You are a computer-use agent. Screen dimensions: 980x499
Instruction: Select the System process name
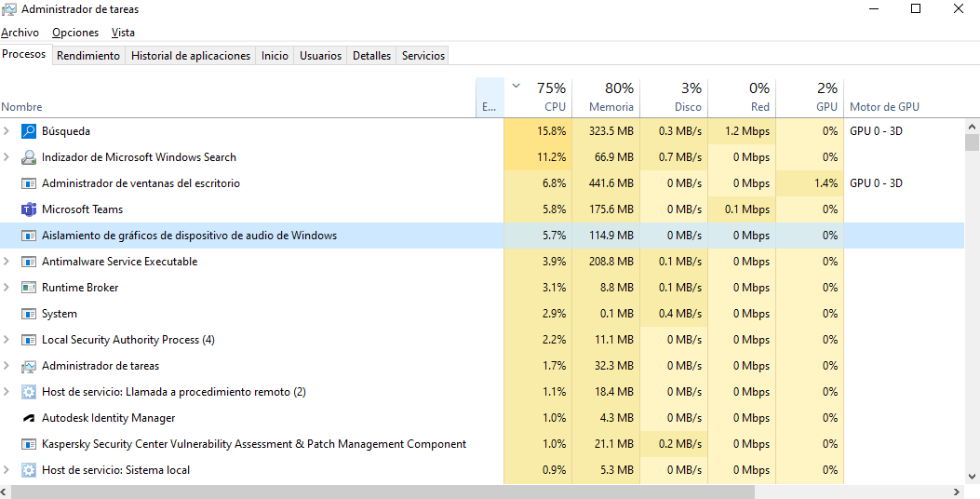click(60, 314)
